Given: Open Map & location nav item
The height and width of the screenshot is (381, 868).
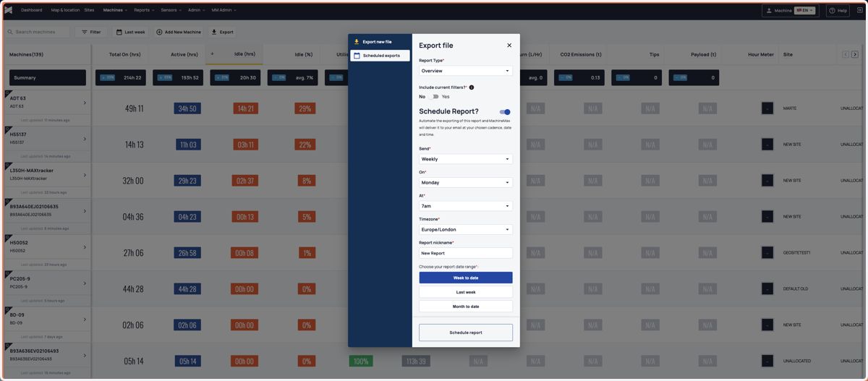Looking at the screenshot, I should (65, 10).
